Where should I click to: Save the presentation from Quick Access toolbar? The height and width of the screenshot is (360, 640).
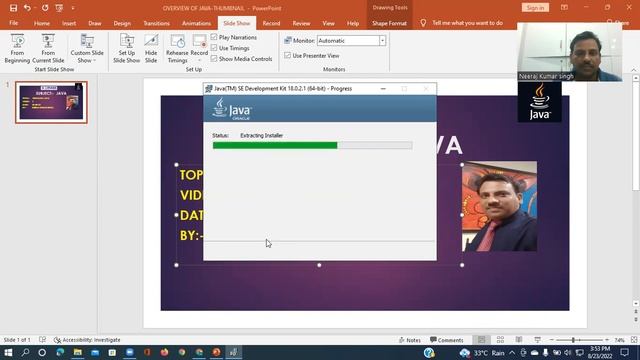coord(13,8)
